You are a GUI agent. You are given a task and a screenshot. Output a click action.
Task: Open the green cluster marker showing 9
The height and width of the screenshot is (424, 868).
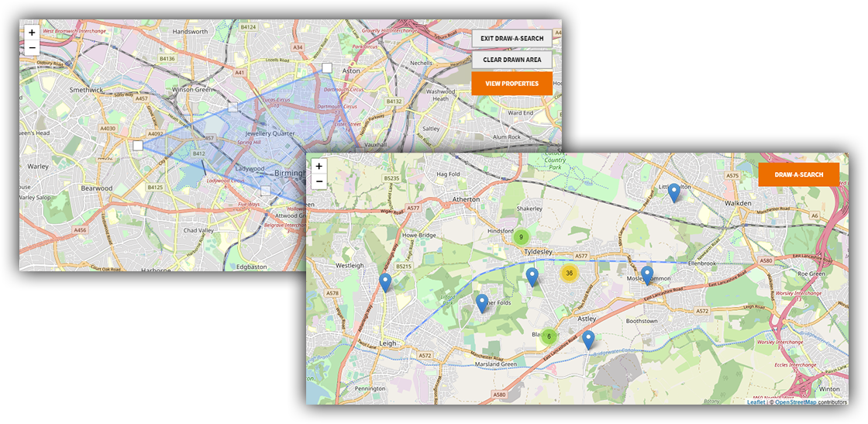521,237
